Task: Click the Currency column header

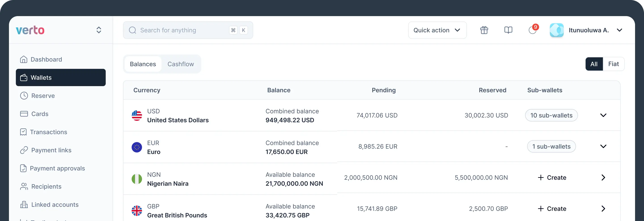Action: pyautogui.click(x=147, y=90)
